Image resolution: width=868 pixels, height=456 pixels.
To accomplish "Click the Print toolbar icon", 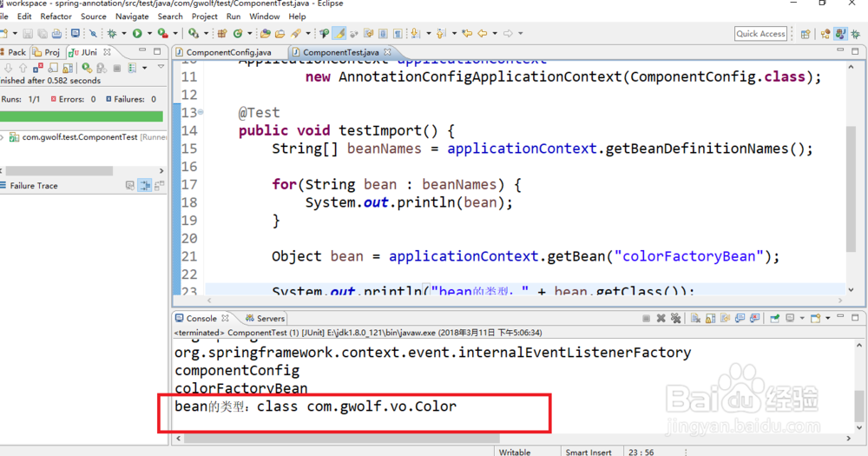I will [x=56, y=34].
